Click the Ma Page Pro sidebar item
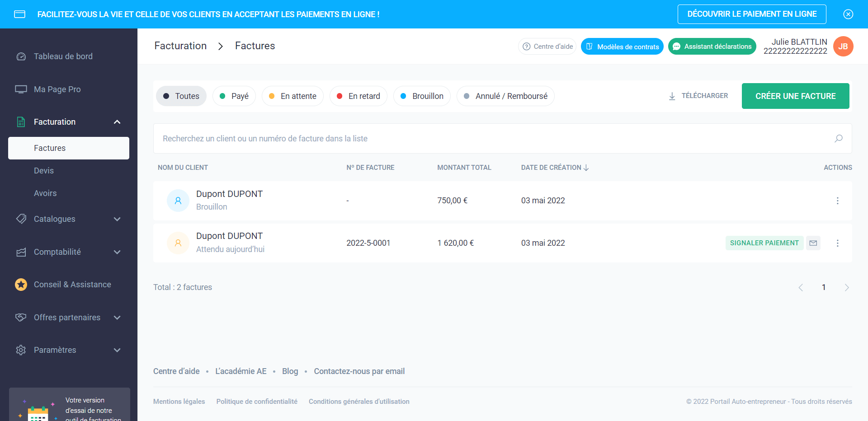The image size is (868, 421). pos(57,89)
